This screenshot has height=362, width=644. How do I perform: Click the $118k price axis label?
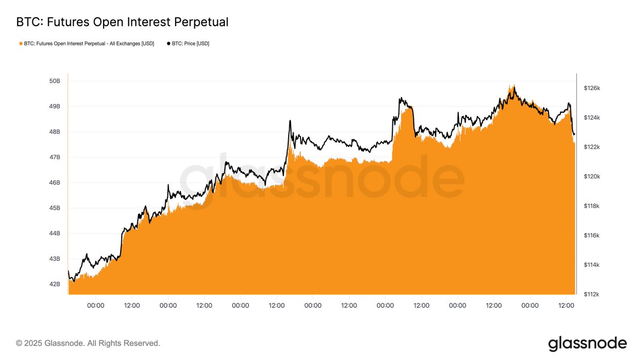point(592,206)
